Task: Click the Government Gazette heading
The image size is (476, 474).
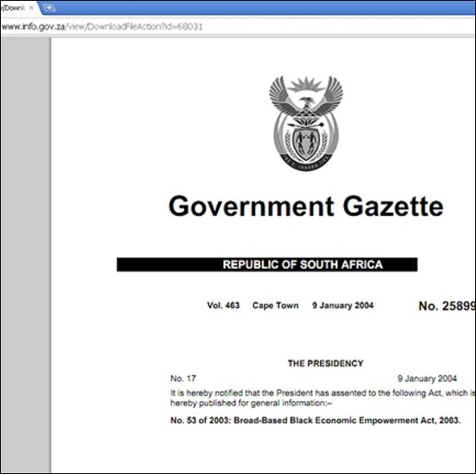Action: tap(306, 206)
